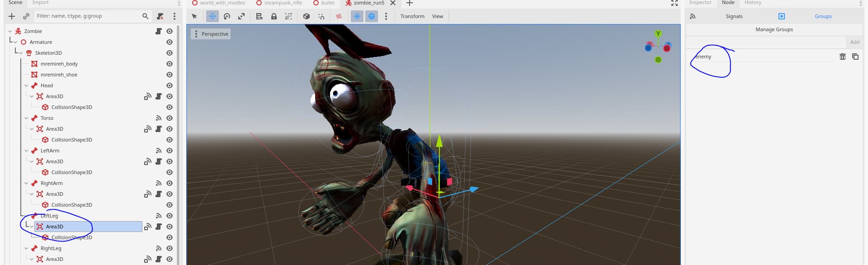Image resolution: width=868 pixels, height=265 pixels.
Task: Toggle the preview environment globe button
Action: (372, 16)
